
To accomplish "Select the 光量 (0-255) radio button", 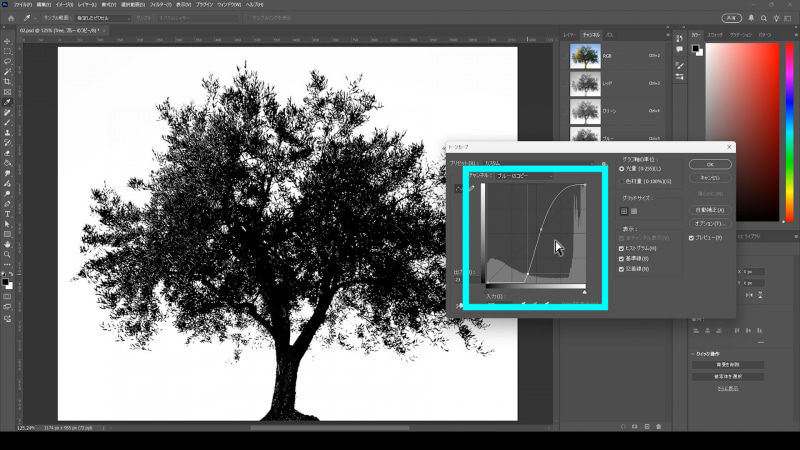I will [x=621, y=169].
